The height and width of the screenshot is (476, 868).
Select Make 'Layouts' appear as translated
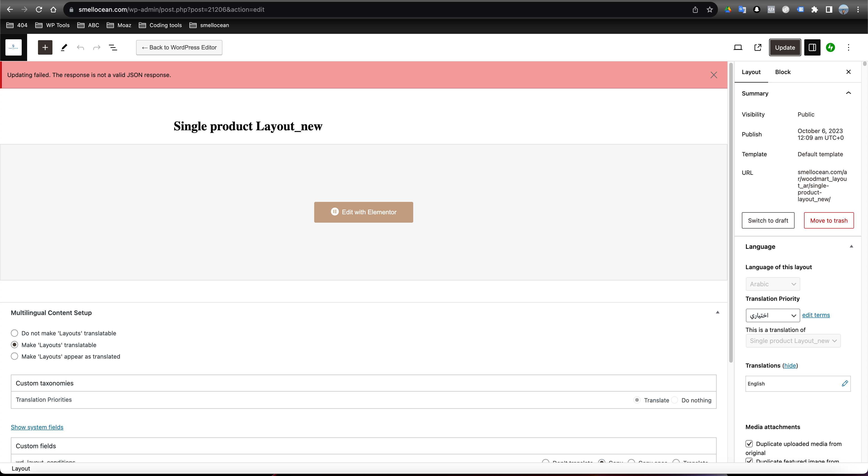pos(14,356)
